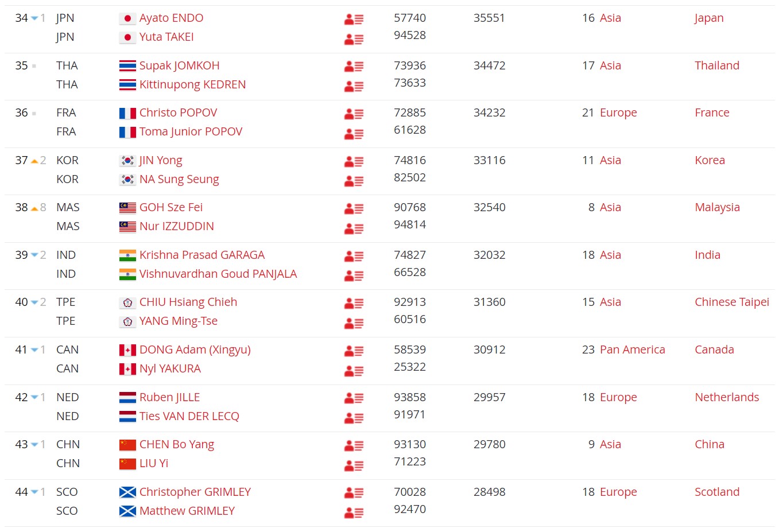The height and width of the screenshot is (532, 779).
Task: Click profile card icon for Ruben JILLE
Action: pos(354,398)
